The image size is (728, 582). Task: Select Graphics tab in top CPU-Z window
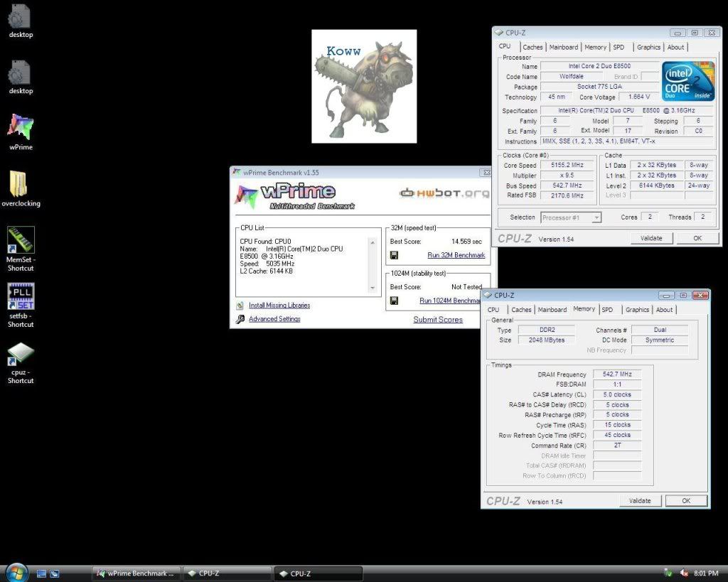point(648,48)
